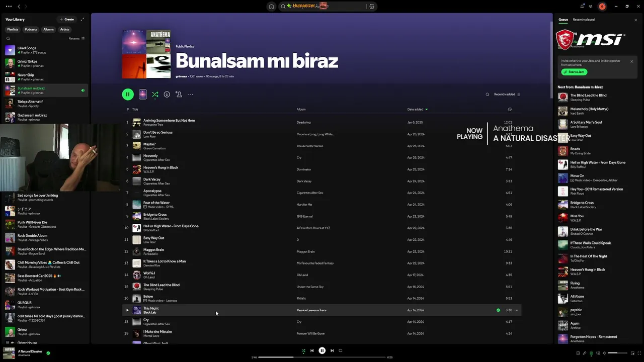Sort tracks by Date added column
644x362 pixels.
coord(417,109)
